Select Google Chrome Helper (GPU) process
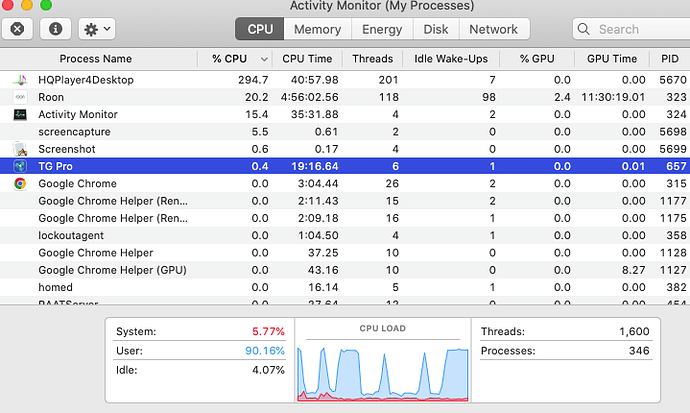Screen dimensions: 690x413 pyautogui.click(x=112, y=270)
